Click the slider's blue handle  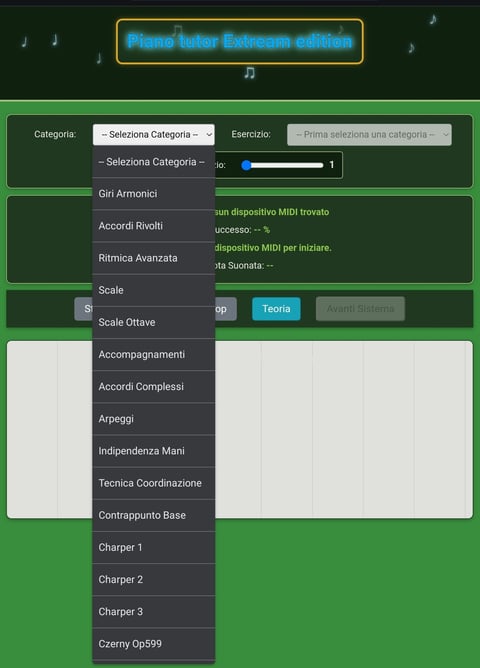[x=246, y=165]
